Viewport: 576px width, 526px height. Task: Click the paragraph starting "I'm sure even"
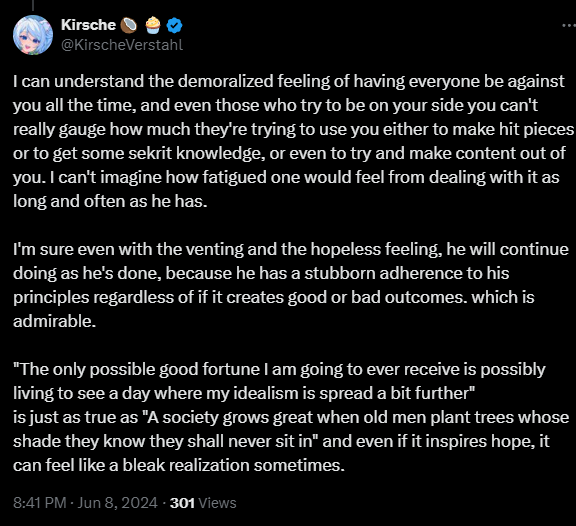click(291, 285)
